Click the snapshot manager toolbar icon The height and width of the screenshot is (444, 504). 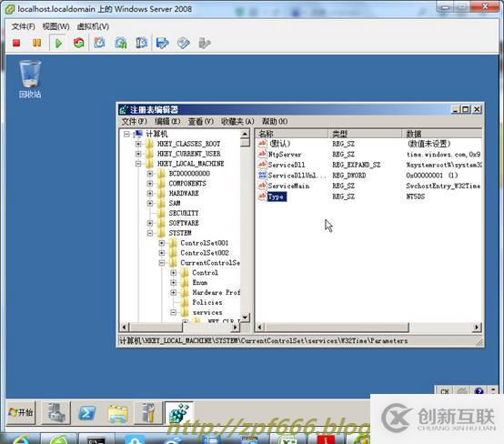(x=141, y=43)
